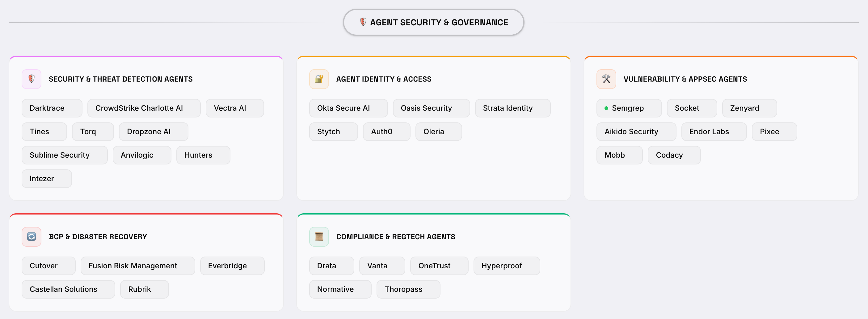Screen dimensions: 868x319
Task: Pick the Pixee chip
Action: point(774,132)
